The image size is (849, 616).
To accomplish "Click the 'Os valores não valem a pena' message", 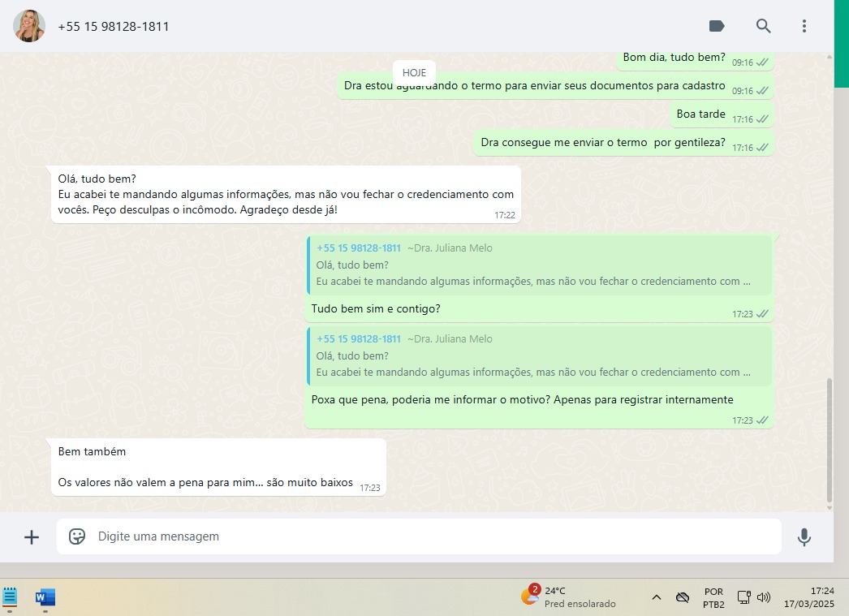I will [205, 483].
